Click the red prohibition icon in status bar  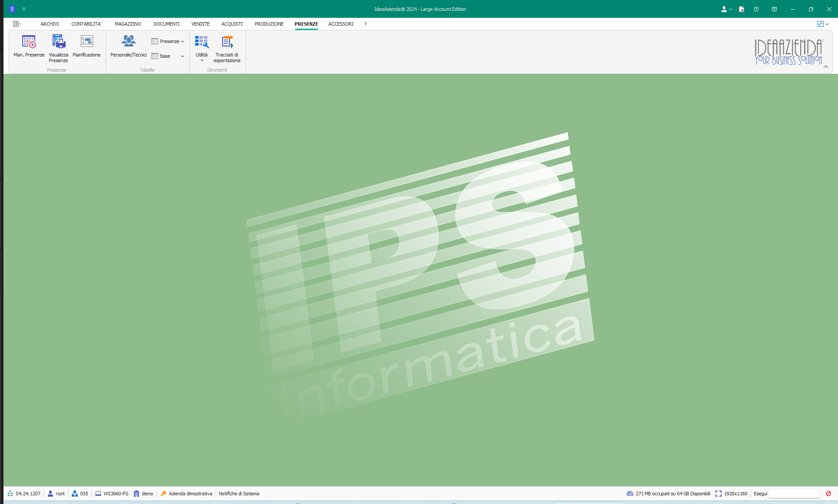[x=828, y=494]
